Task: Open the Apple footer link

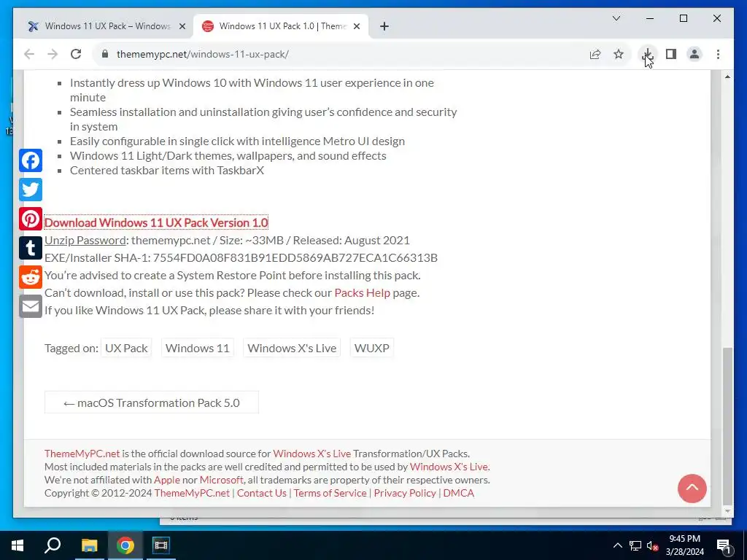Action: (x=167, y=480)
